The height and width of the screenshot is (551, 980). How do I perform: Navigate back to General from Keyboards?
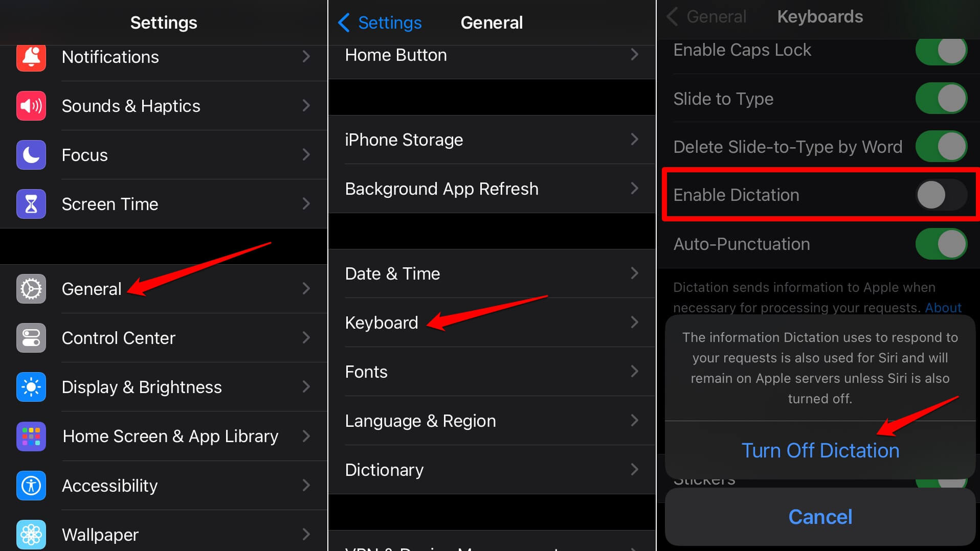[706, 16]
